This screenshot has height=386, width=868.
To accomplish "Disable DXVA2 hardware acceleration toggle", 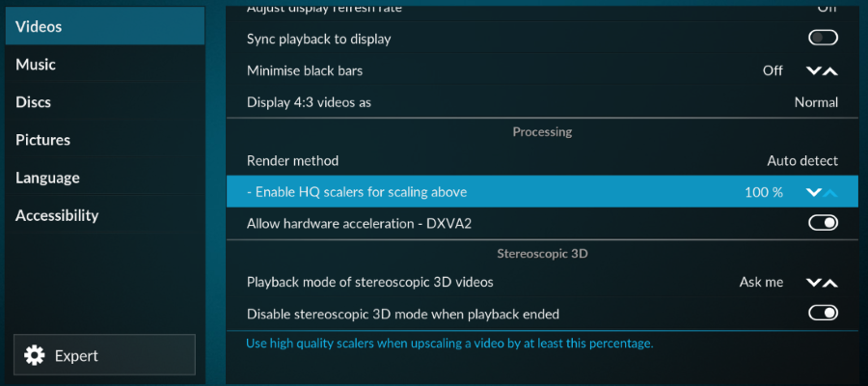I will 824,223.
